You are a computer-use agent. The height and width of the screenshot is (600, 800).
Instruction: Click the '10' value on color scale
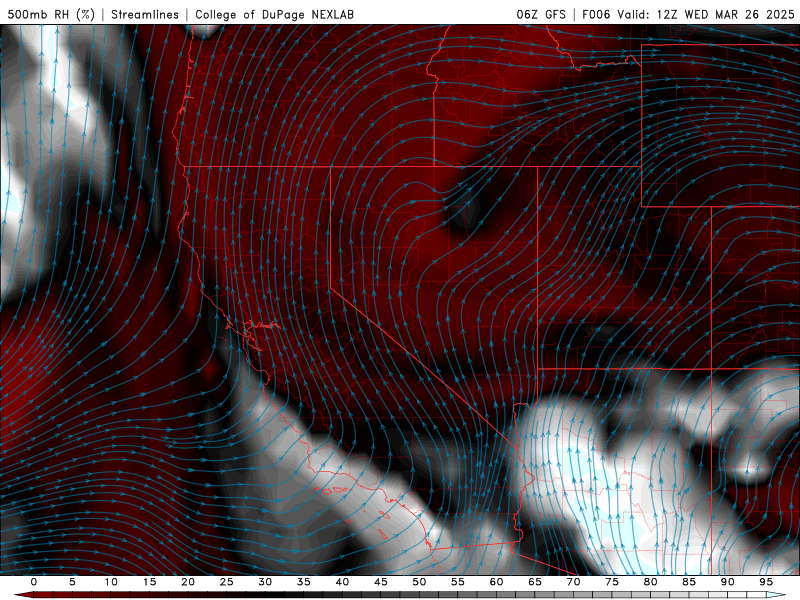pos(111,582)
